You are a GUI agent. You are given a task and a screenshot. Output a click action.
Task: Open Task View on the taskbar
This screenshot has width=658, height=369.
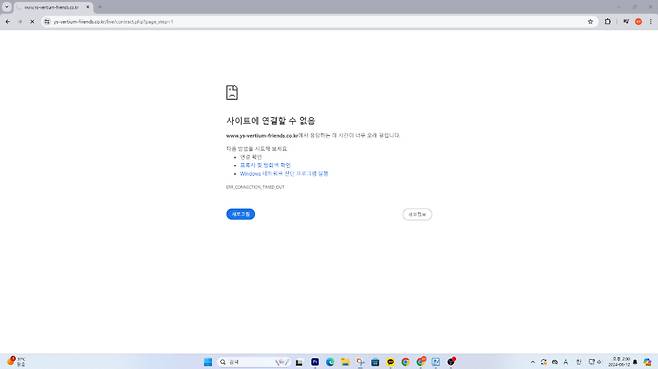tap(299, 362)
